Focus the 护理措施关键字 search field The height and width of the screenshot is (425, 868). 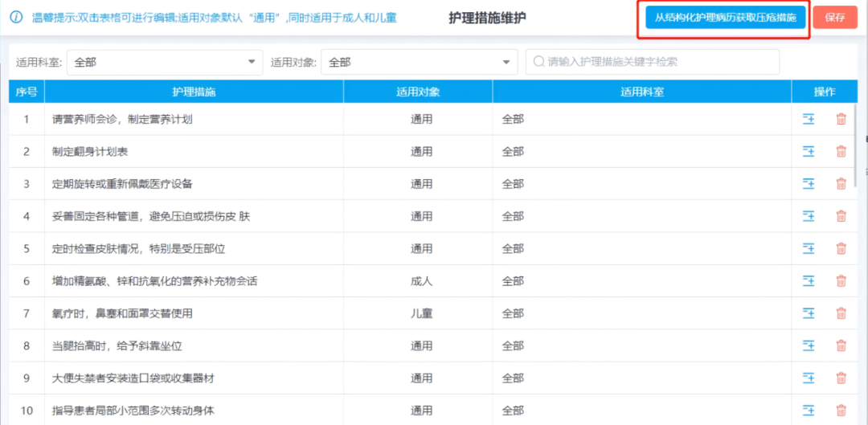click(652, 62)
